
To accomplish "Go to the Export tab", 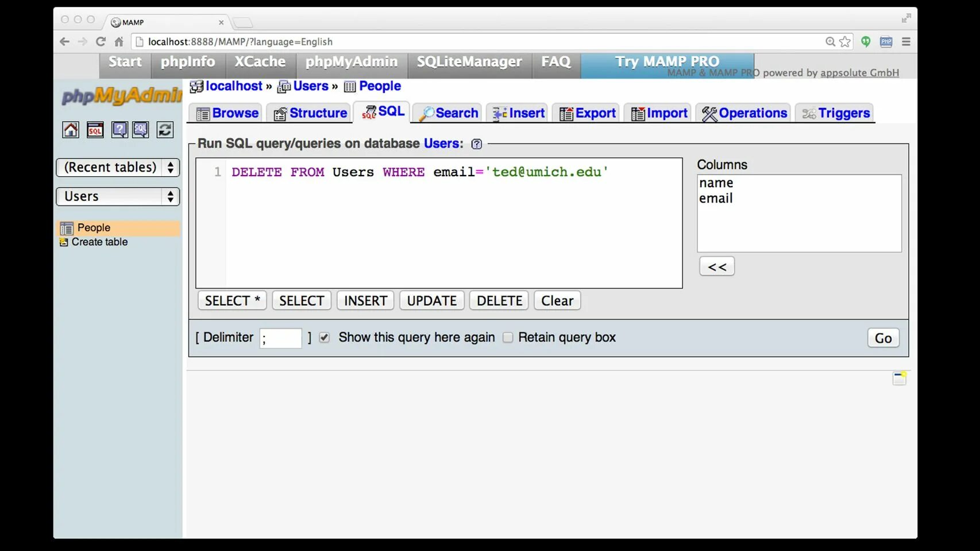I will pos(587,113).
